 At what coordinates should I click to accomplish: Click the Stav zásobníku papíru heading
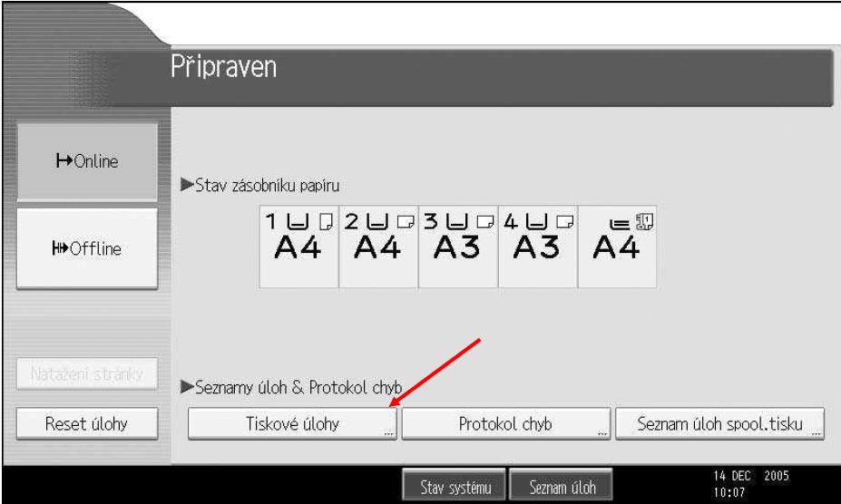(x=260, y=186)
